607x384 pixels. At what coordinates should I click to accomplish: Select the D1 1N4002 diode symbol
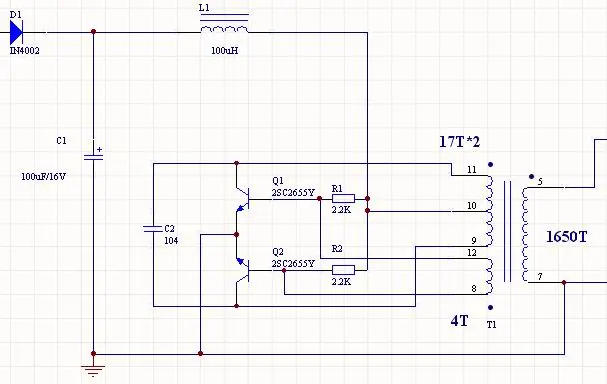coord(16,32)
